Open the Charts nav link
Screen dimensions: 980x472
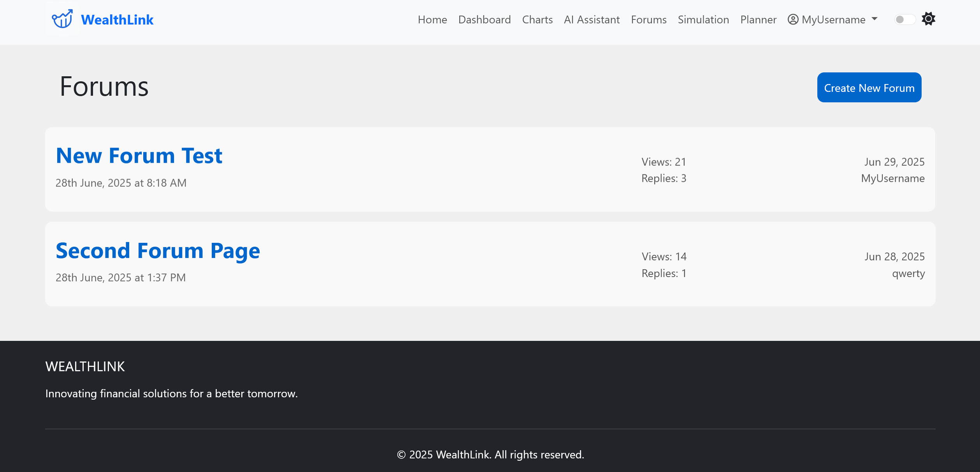[537, 19]
